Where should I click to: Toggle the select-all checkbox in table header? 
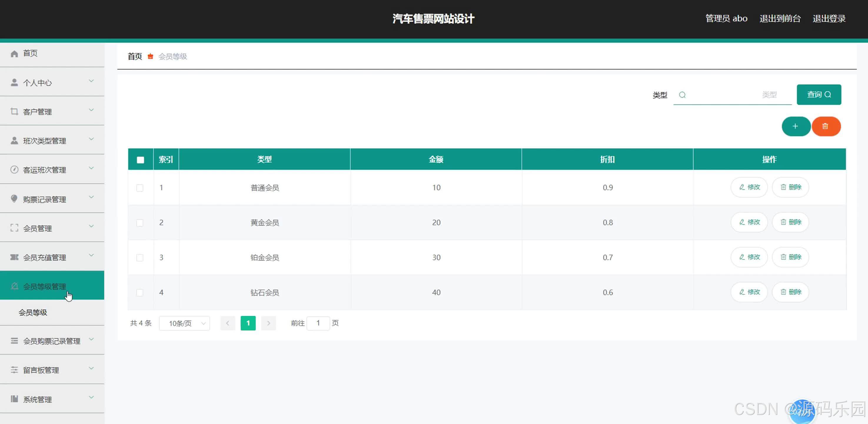point(141,159)
